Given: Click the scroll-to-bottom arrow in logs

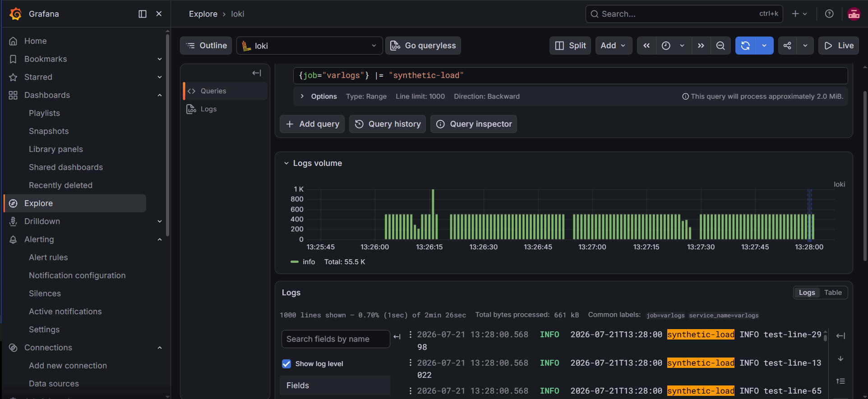Looking at the screenshot, I should click(840, 359).
